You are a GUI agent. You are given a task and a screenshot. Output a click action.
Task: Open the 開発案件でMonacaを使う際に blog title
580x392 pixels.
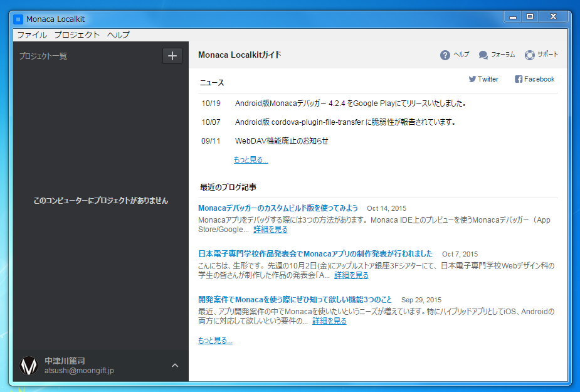(295, 300)
